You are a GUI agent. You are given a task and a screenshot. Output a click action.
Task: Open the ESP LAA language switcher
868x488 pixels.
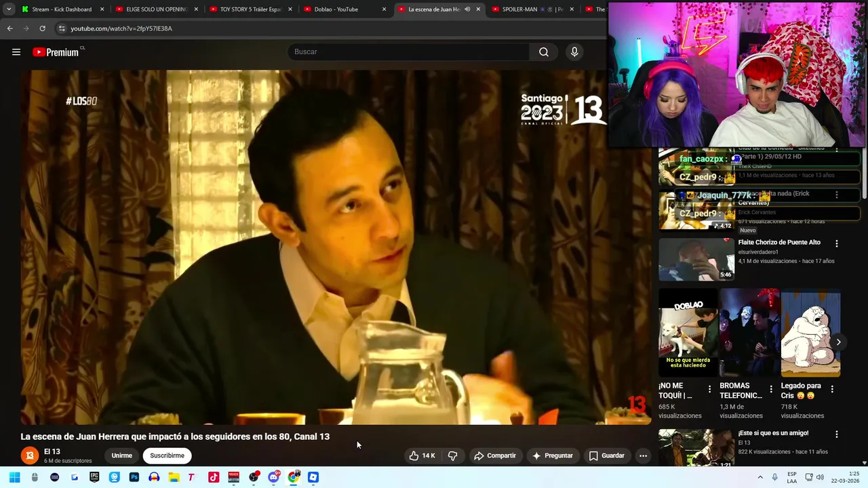tap(792, 477)
